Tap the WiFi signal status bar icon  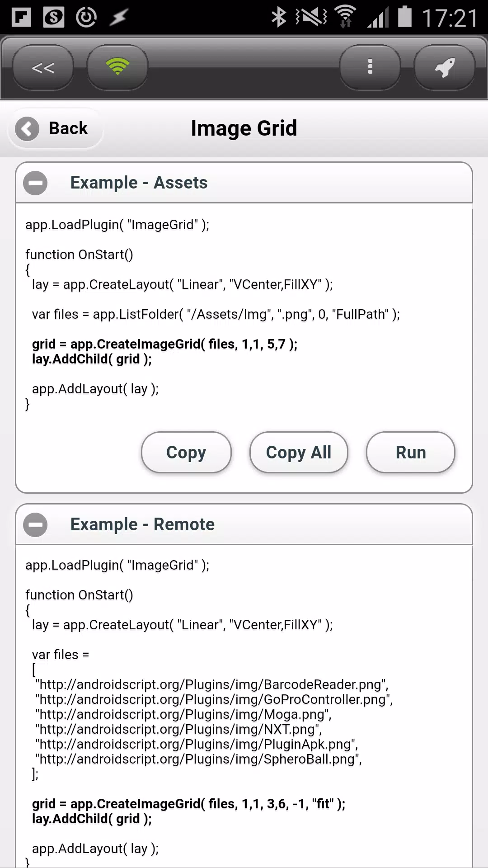point(346,17)
